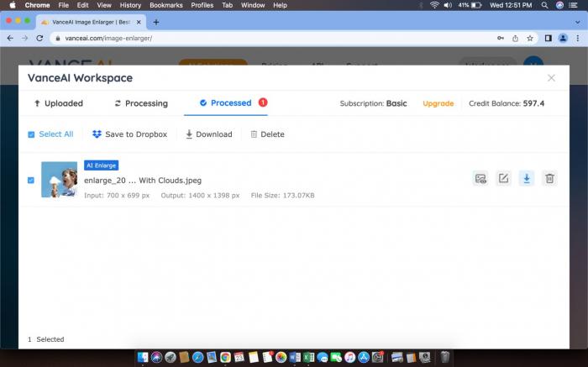The image size is (588, 367).
Task: Click the AI Enlarge tag
Action: tap(102, 165)
